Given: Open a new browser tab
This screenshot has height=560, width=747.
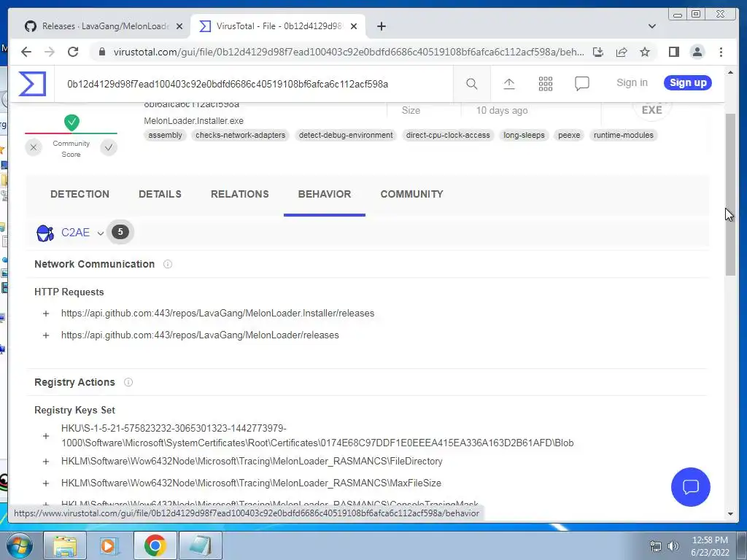Looking at the screenshot, I should [x=381, y=26].
